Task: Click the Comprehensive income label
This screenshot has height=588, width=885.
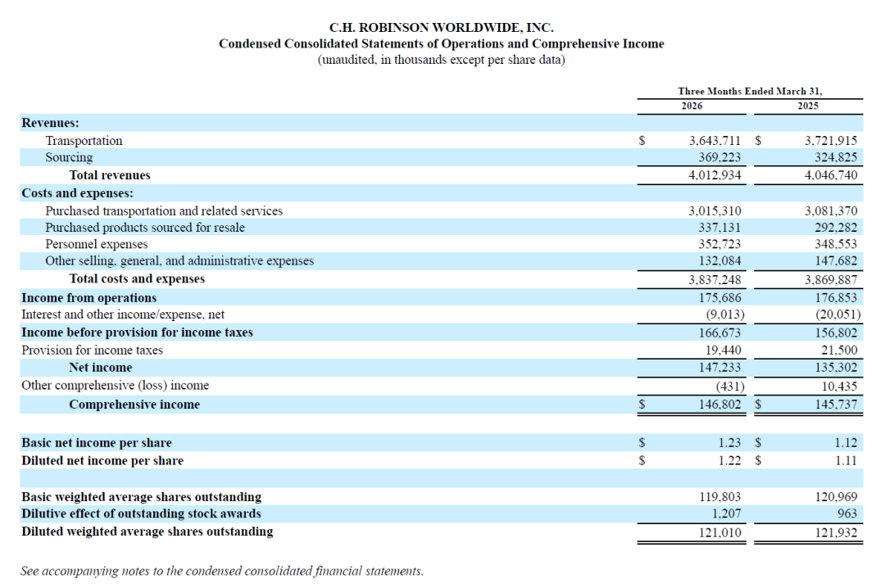Action: (x=134, y=404)
